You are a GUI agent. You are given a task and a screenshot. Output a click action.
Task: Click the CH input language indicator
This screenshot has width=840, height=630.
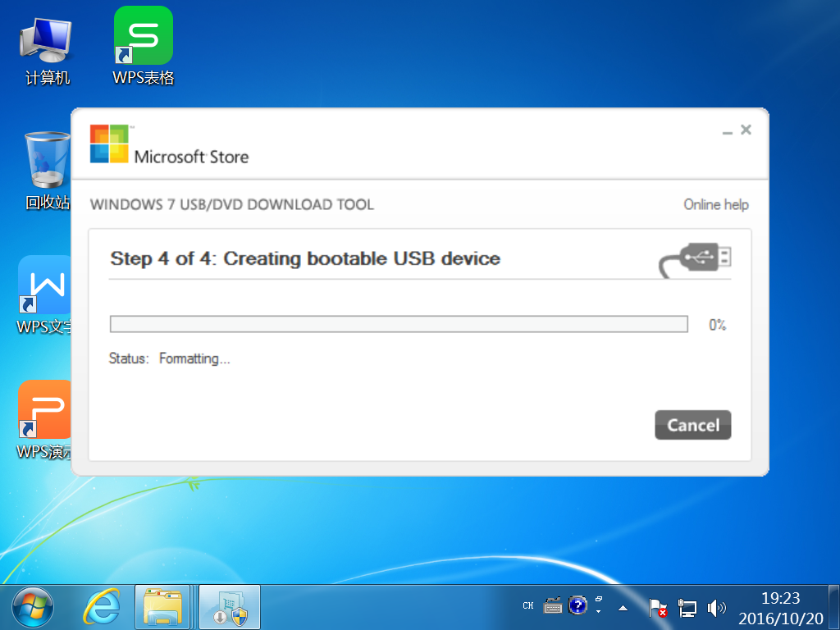527,606
